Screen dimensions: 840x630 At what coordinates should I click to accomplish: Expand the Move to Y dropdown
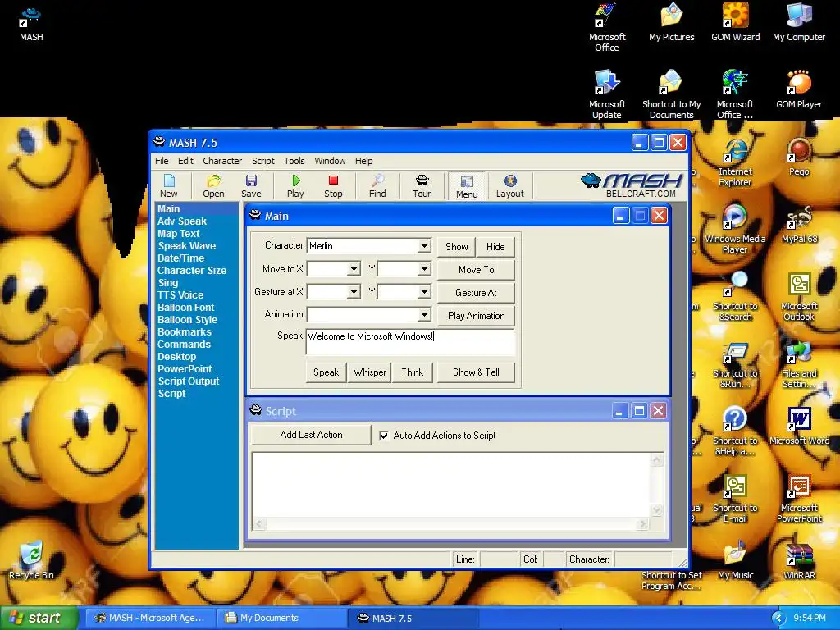424,269
